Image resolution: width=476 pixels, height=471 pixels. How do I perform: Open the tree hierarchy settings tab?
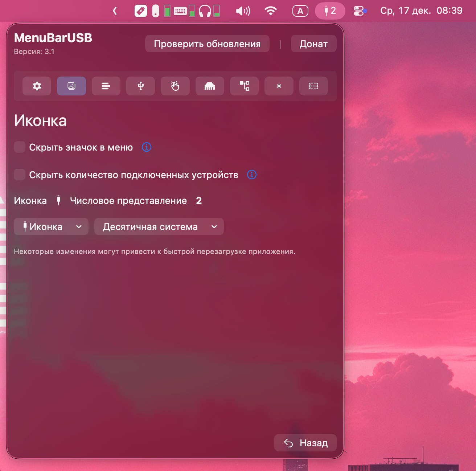(245, 86)
